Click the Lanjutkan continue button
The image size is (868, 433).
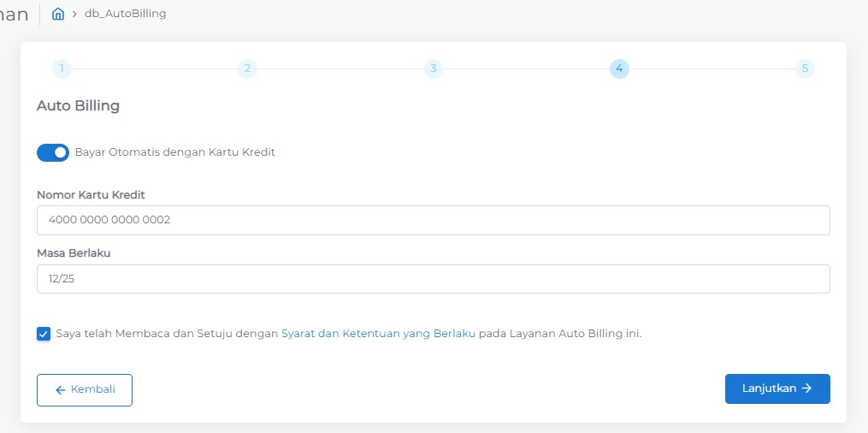(777, 389)
